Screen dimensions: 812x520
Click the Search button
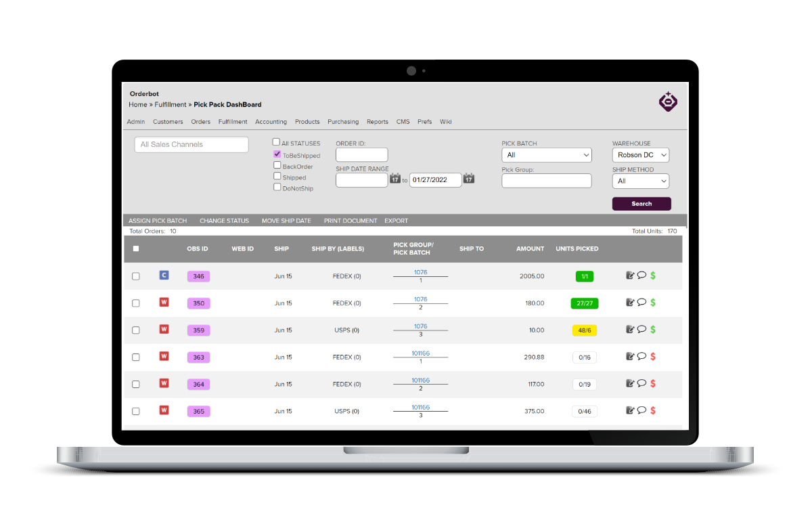[x=641, y=203]
